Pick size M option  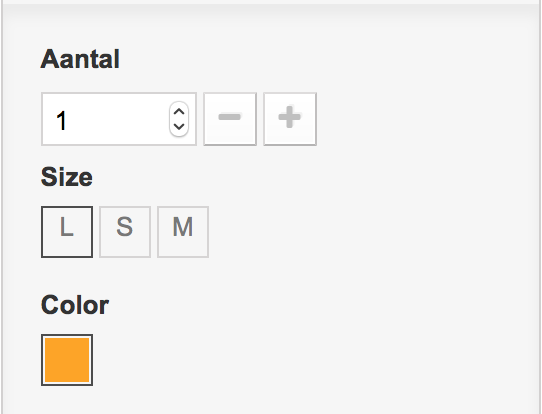[183, 232]
